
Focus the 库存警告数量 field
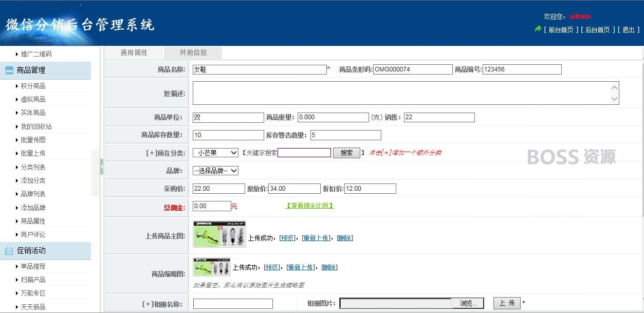point(346,135)
